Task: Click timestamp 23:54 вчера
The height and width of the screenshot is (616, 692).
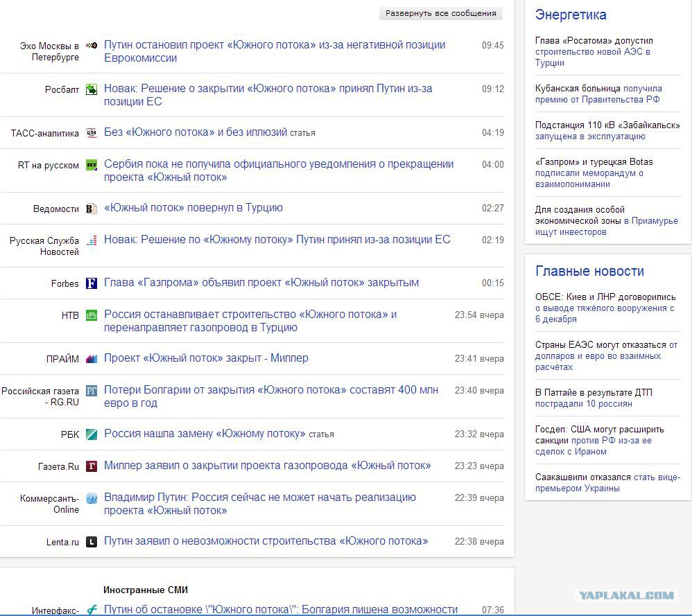Action: point(479,315)
